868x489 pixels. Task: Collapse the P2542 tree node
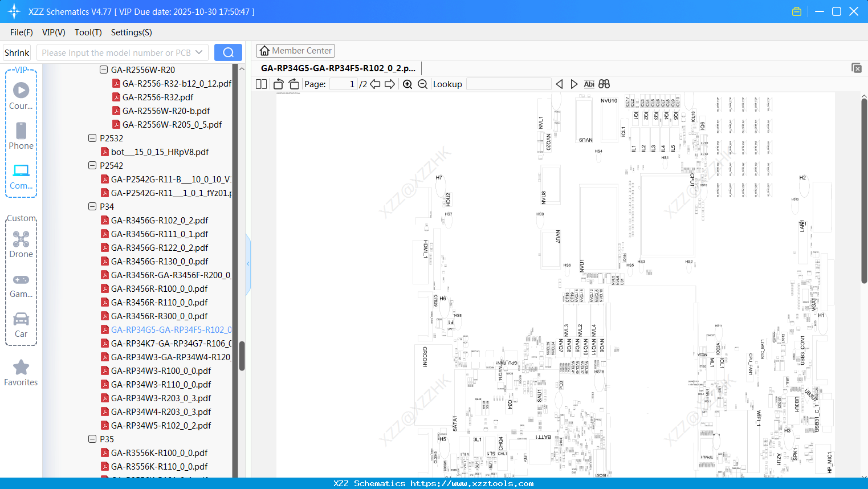(x=92, y=165)
